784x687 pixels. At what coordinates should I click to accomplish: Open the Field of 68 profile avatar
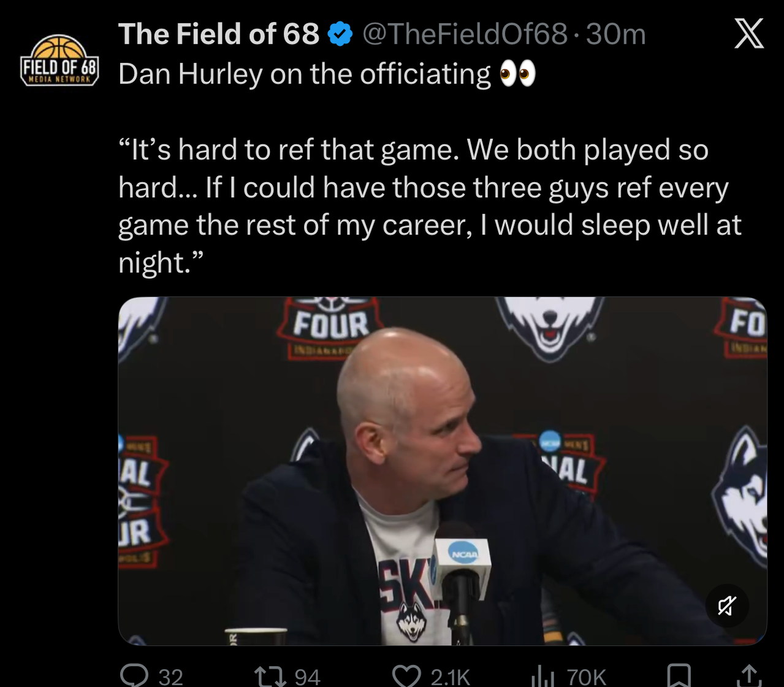tap(59, 61)
